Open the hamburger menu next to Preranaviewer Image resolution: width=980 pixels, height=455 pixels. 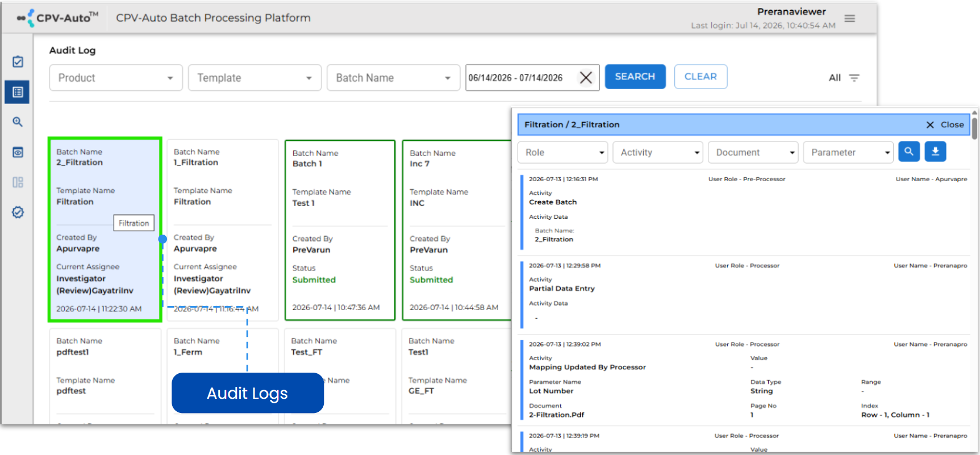[849, 19]
